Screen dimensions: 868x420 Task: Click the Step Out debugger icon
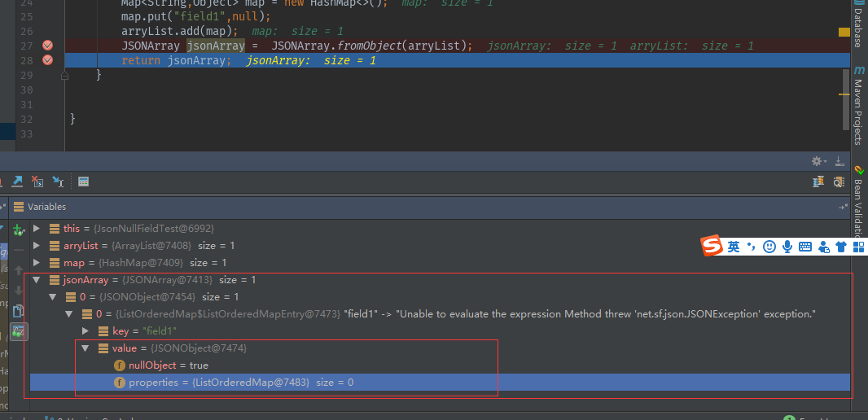(17, 181)
